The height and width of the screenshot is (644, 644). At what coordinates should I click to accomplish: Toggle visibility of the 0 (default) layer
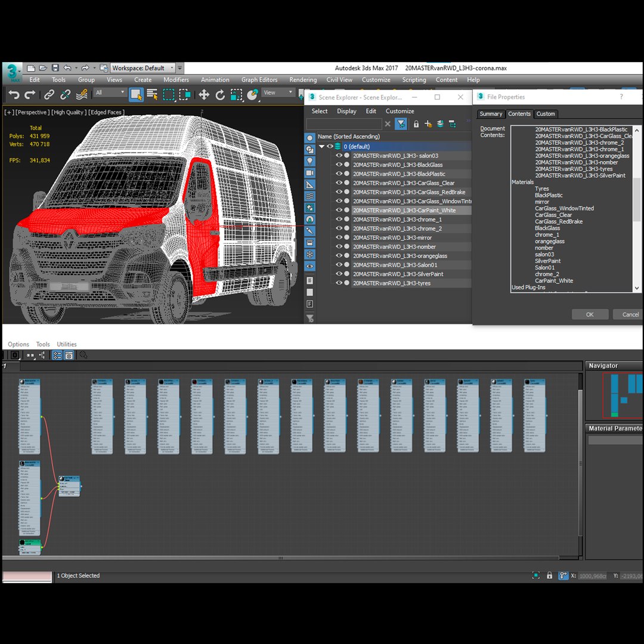pos(330,146)
